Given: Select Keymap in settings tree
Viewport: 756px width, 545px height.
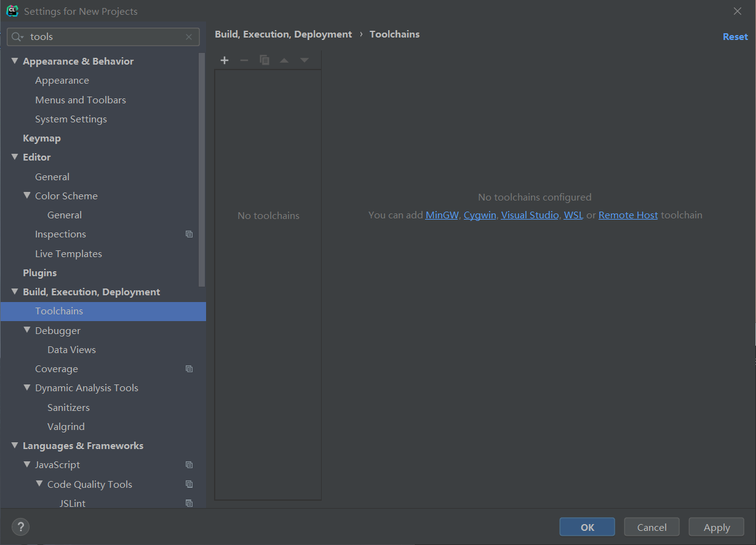Looking at the screenshot, I should [x=42, y=138].
